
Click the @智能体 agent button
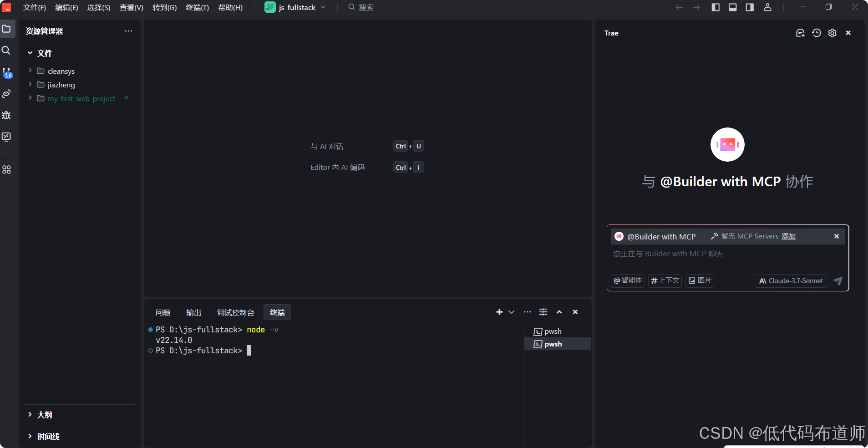coord(628,280)
